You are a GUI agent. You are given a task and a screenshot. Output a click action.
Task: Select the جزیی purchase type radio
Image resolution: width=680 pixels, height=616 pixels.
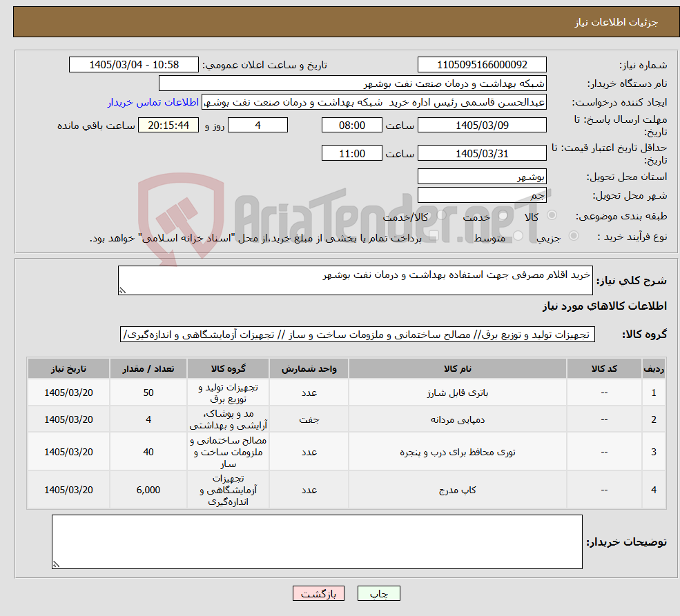click(x=573, y=236)
